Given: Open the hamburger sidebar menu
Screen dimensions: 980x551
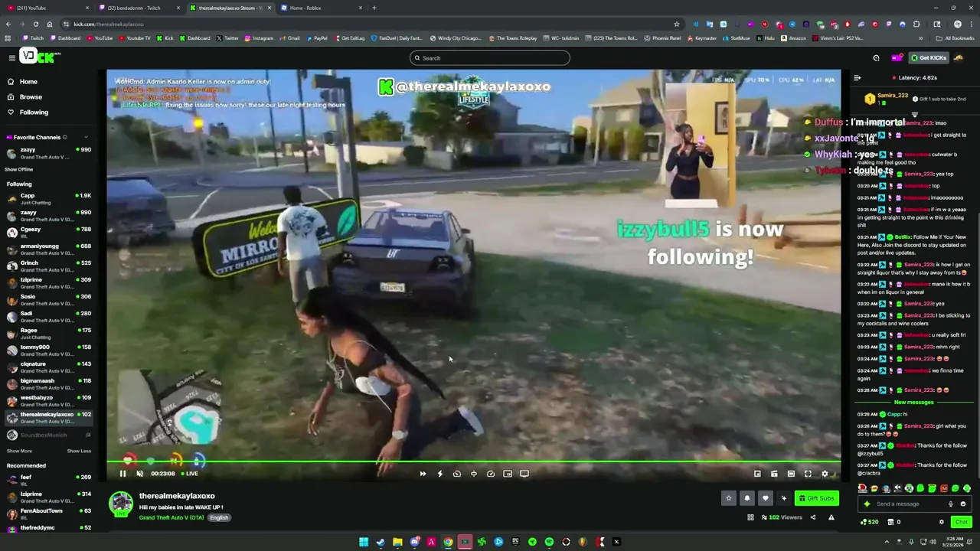Looking at the screenshot, I should (x=11, y=57).
